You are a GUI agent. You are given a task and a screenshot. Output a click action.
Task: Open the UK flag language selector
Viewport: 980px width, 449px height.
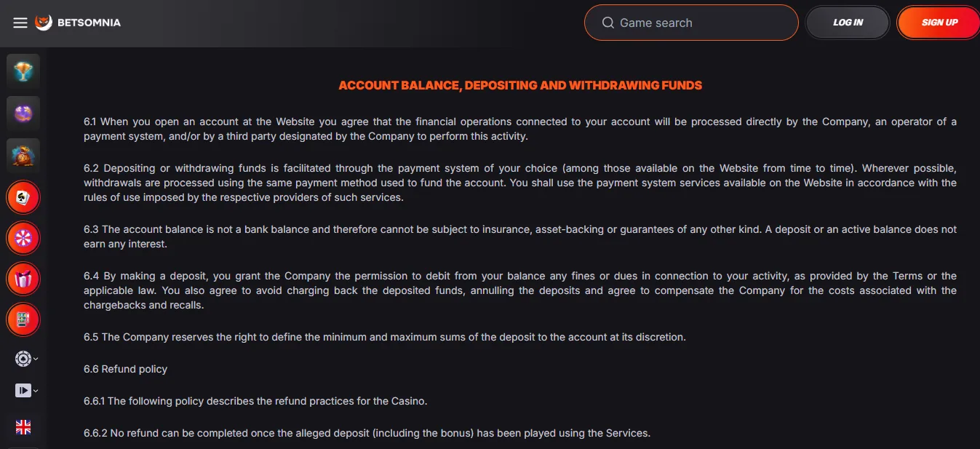coord(23,427)
